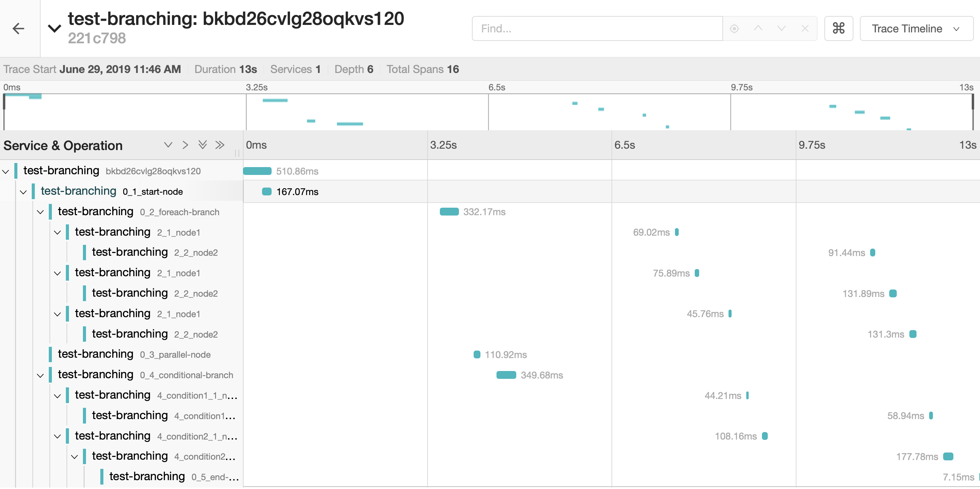Viewport: 980px width, 489px height.
Task: Click the back arrow icon
Action: [18, 29]
